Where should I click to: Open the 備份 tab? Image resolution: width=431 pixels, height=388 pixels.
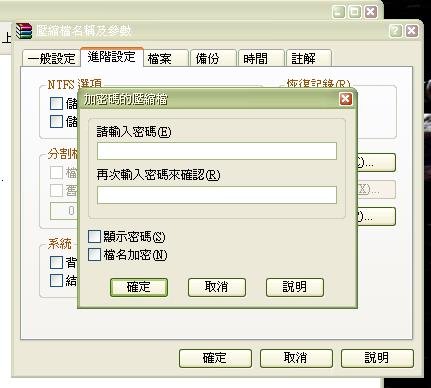point(213,59)
